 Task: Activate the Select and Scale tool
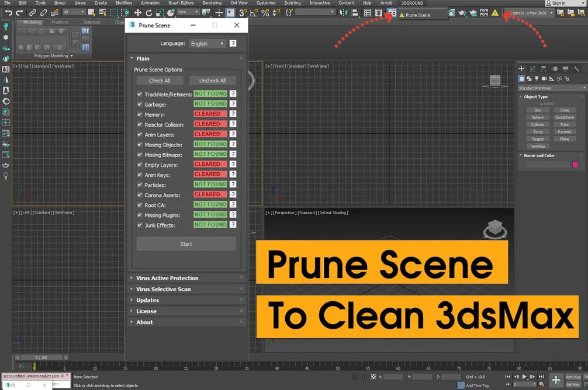pos(160,13)
